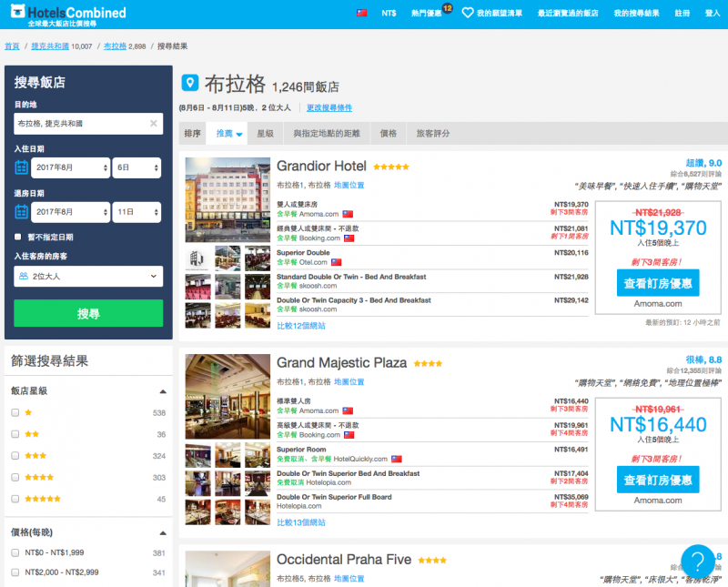
Task: Collapse the 飯店星級 filter section
Action: (163, 391)
